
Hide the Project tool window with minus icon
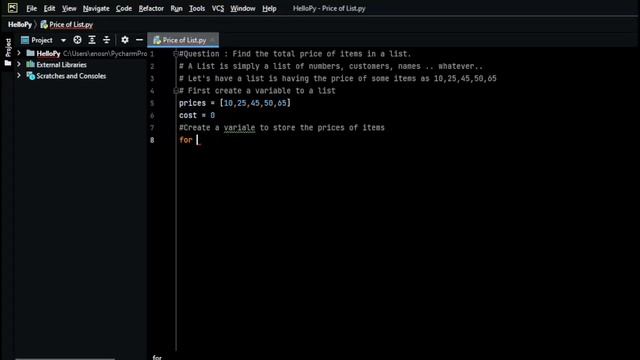tap(139, 40)
